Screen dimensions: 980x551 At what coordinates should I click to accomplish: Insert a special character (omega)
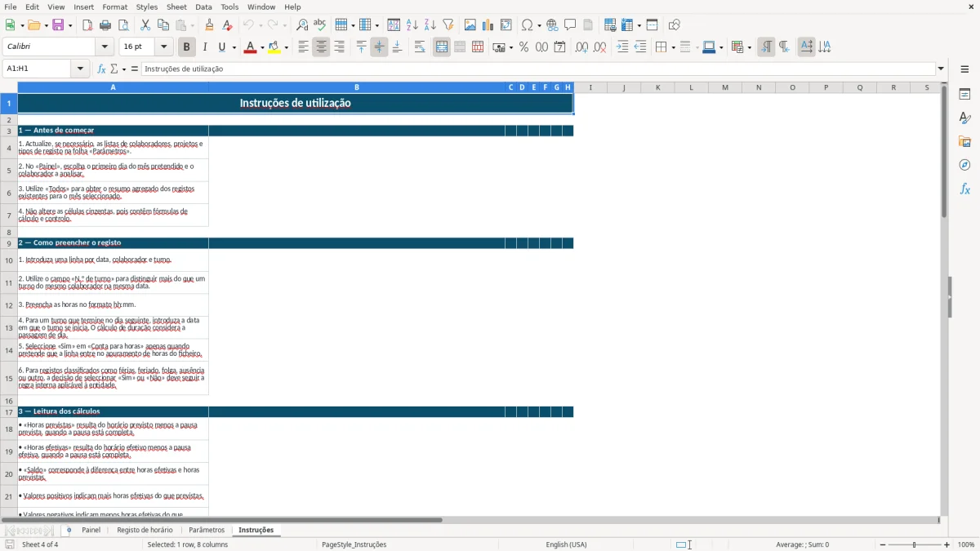coord(527,25)
